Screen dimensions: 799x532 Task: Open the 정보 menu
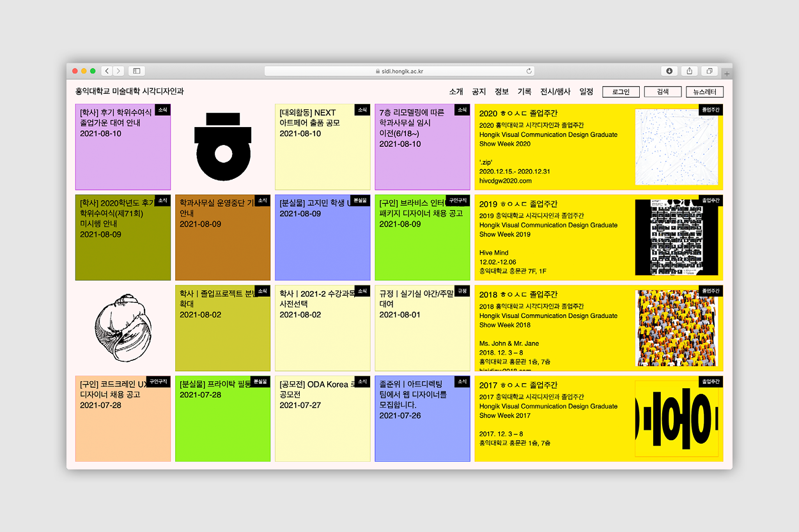[502, 92]
